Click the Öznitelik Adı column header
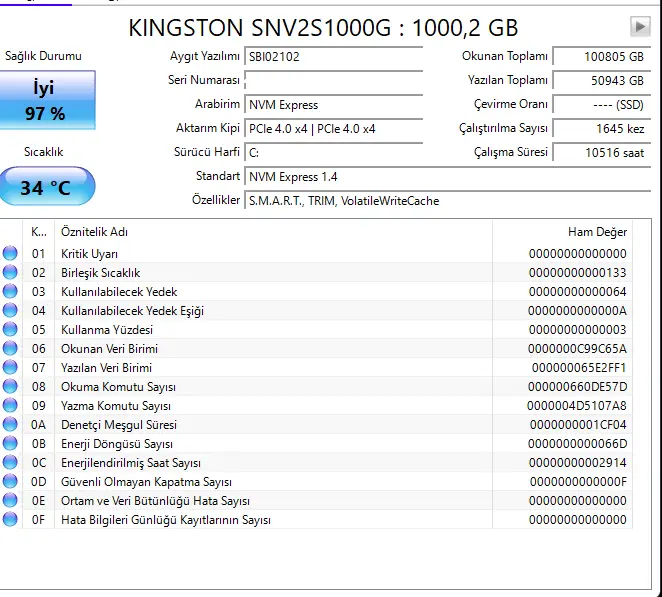 273,232
